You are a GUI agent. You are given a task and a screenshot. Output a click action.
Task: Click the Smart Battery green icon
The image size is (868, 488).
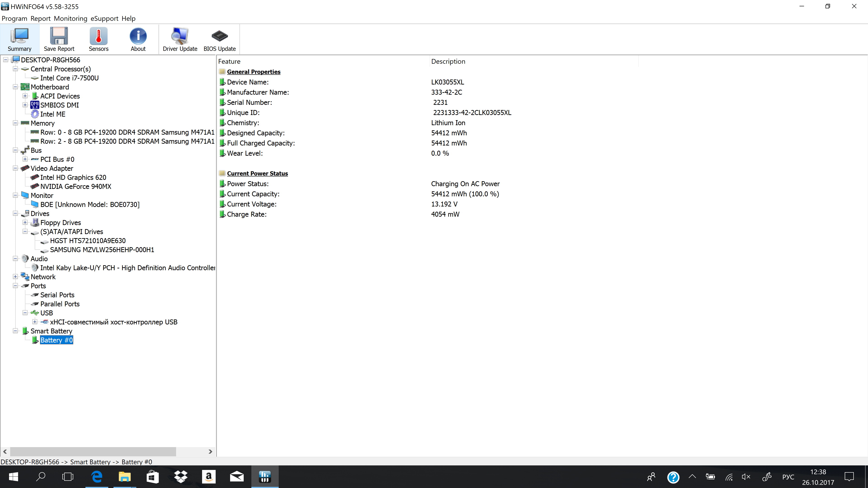pos(25,331)
